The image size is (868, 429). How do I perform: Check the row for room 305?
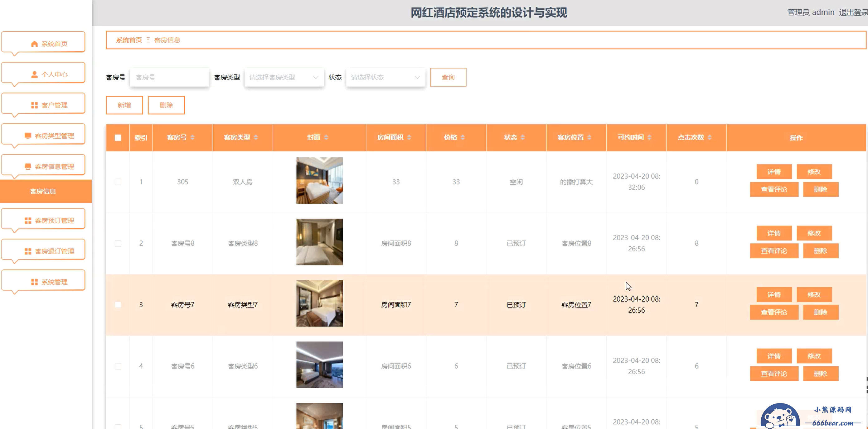point(118,182)
